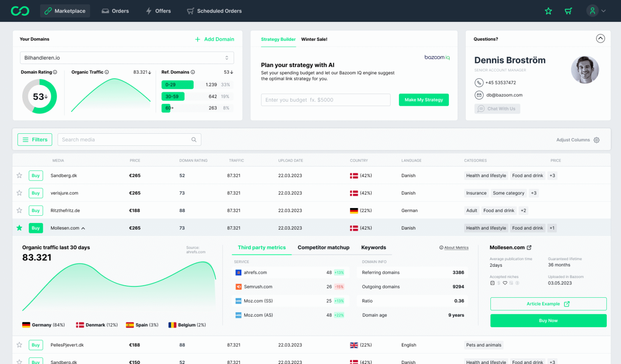
Task: Click the phone icon beside +45 53537472
Action: click(x=479, y=83)
